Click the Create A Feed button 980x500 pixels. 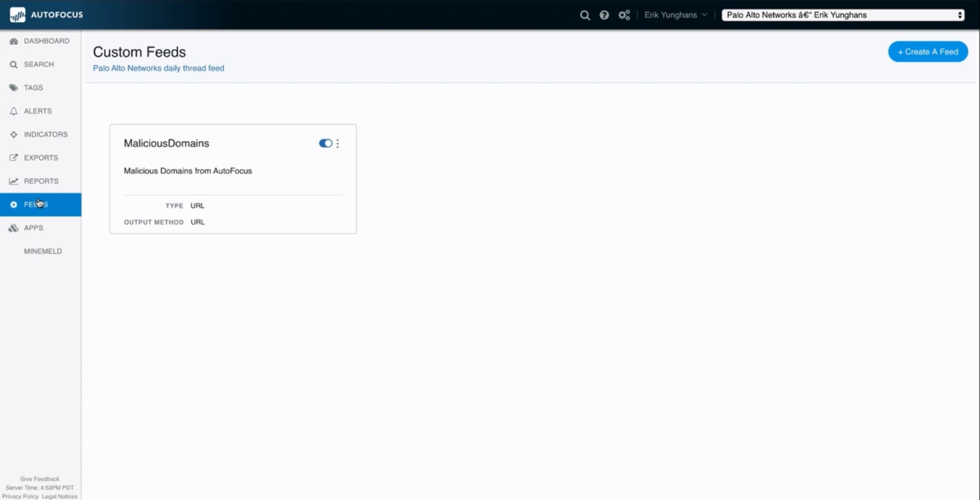coord(928,52)
